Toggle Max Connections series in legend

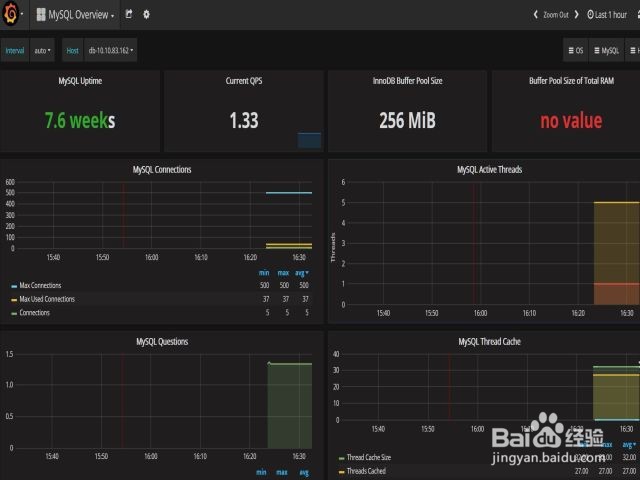click(40, 285)
